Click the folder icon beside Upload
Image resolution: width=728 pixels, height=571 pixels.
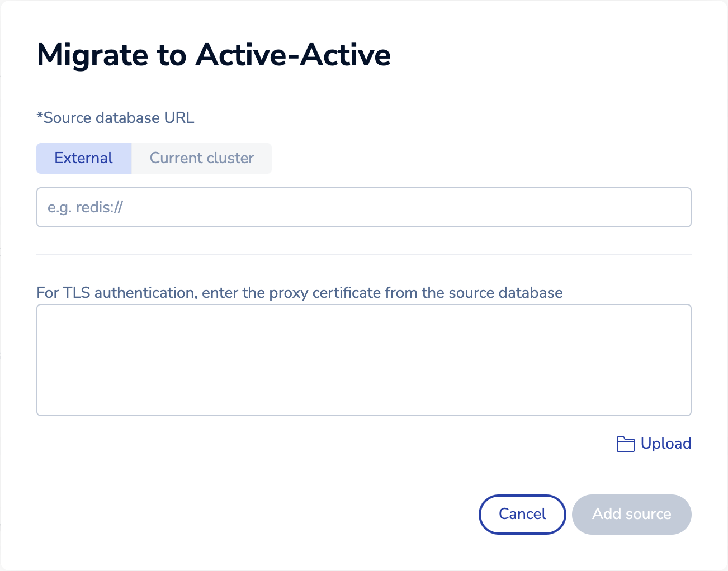click(x=625, y=444)
